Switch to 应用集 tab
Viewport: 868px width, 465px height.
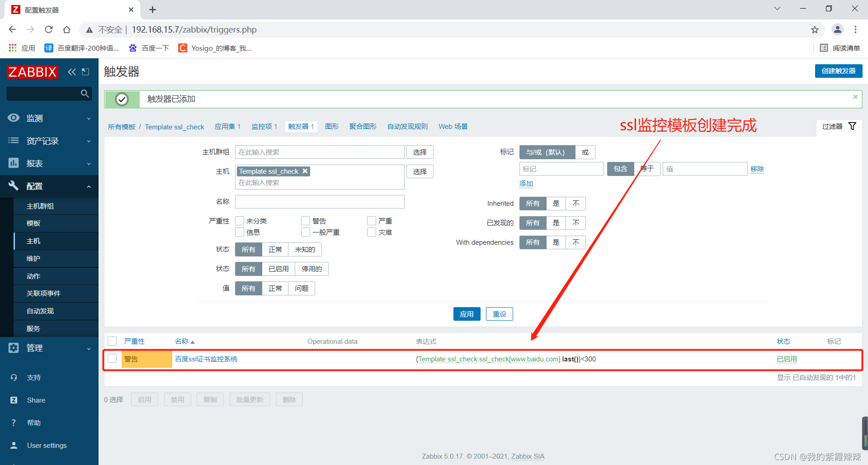(x=227, y=127)
